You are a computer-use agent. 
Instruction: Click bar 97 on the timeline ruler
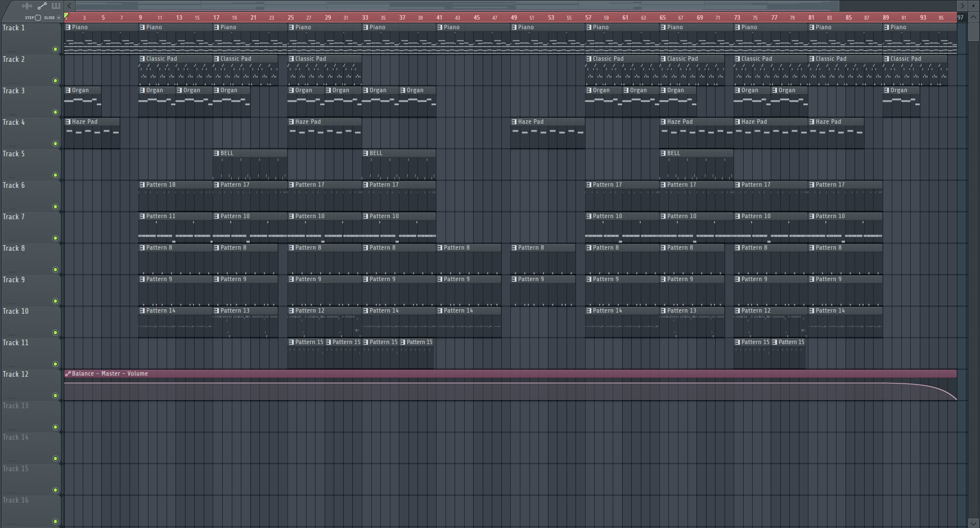pyautogui.click(x=960, y=17)
